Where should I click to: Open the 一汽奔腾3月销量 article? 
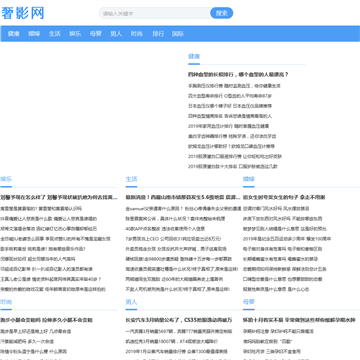[179, 332]
